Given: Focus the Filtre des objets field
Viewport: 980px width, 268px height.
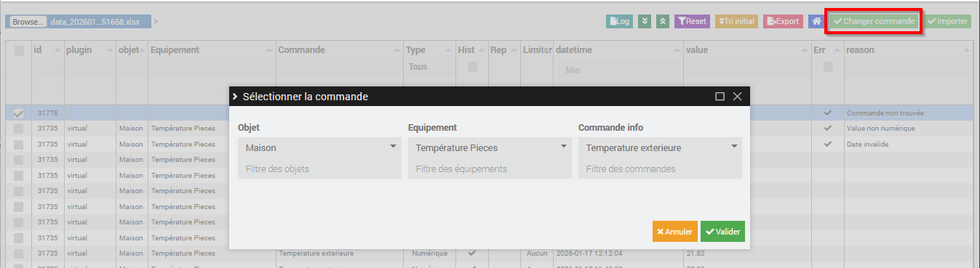Looking at the screenshot, I should pyautogui.click(x=319, y=169).
